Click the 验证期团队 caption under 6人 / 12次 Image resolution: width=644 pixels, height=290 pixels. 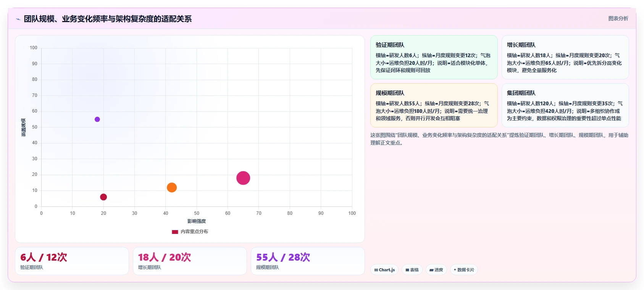tap(32, 267)
